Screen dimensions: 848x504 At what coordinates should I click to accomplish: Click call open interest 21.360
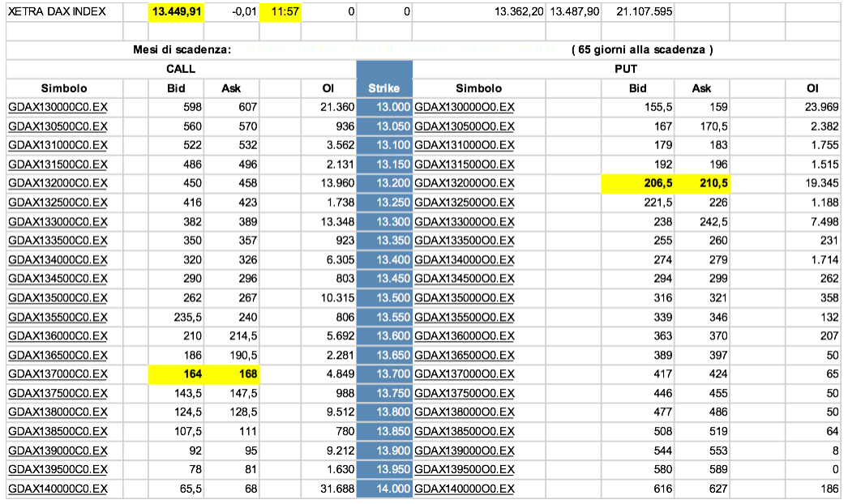[x=337, y=107]
